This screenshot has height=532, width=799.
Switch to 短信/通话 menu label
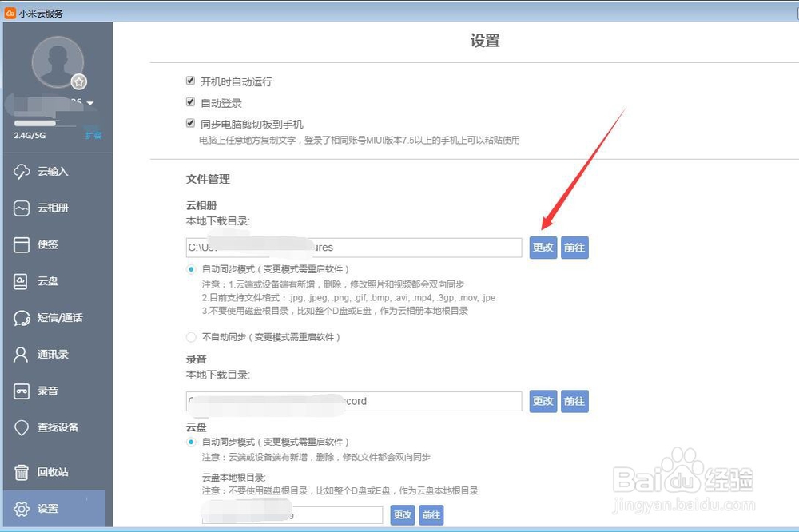pos(60,318)
